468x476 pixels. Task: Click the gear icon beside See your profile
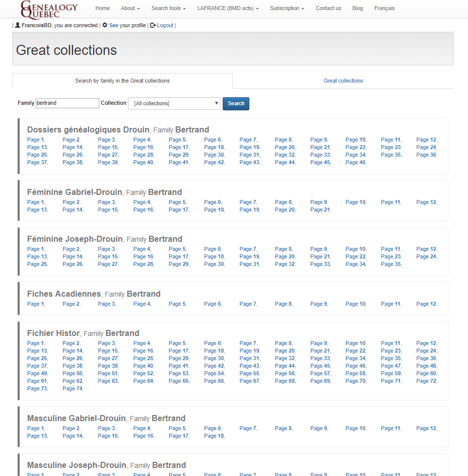coord(105,25)
